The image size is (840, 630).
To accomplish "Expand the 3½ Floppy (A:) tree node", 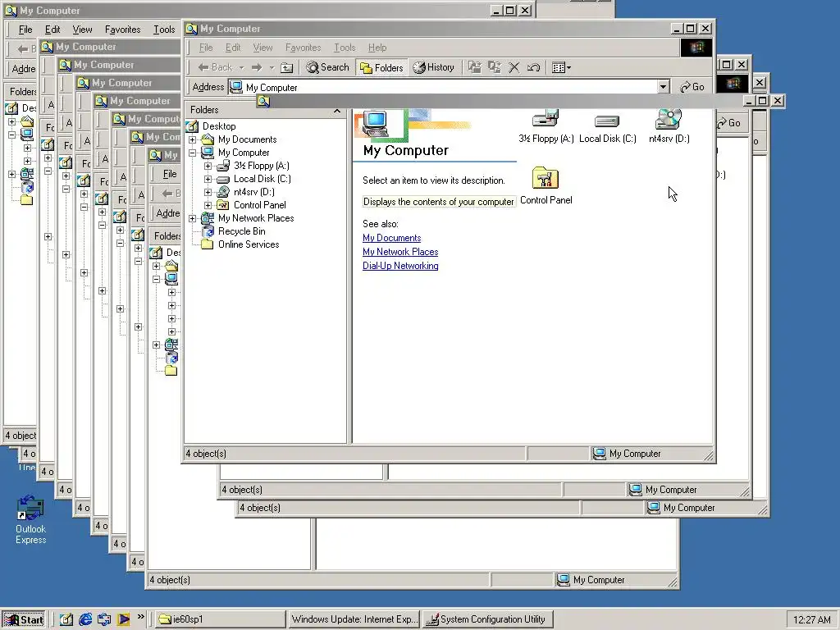I will point(208,166).
